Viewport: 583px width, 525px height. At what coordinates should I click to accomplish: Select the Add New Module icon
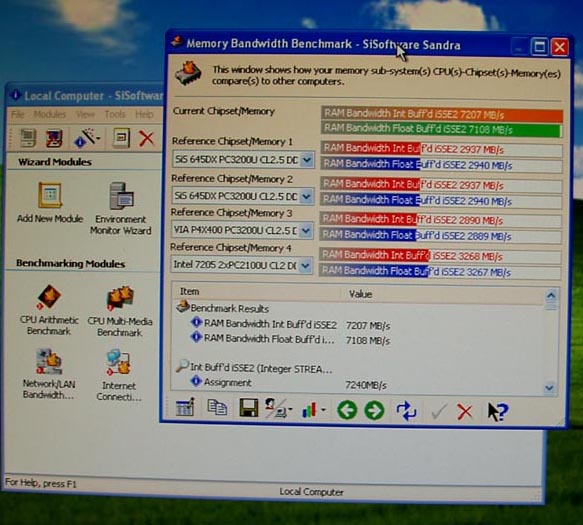(50, 203)
